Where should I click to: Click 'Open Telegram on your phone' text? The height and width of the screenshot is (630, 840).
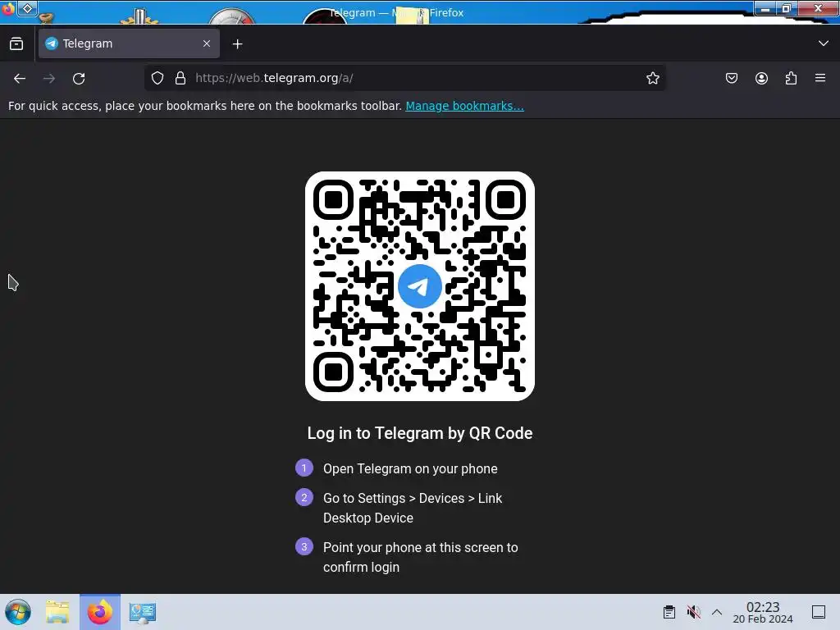click(410, 468)
